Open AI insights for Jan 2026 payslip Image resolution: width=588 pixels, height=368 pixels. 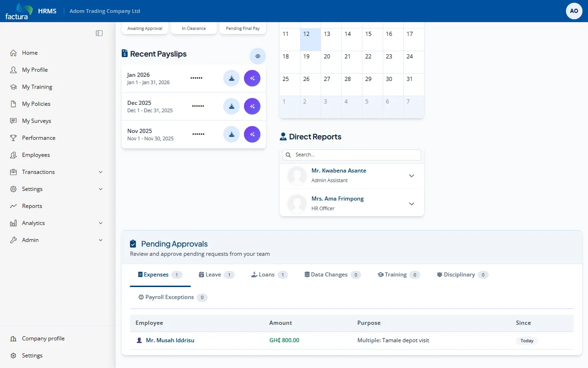point(252,78)
